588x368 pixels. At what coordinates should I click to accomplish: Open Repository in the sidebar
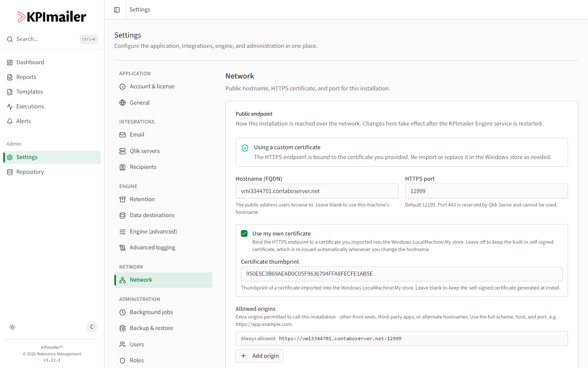click(x=52, y=172)
